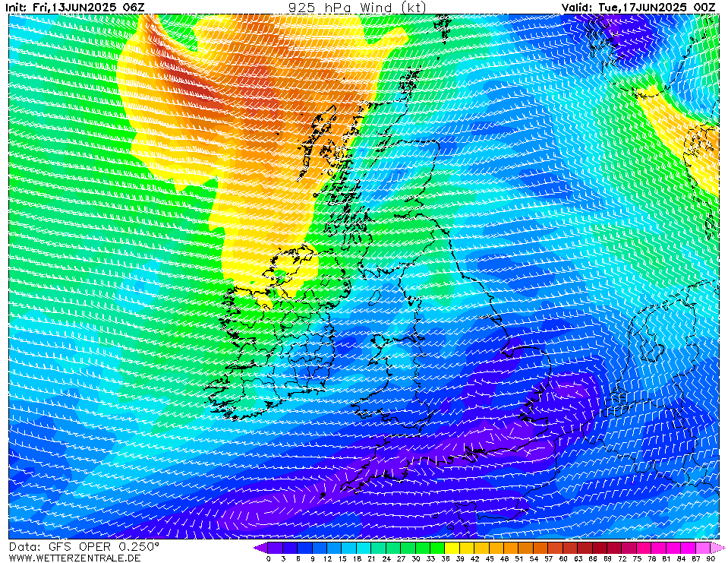The image size is (728, 563).
Task: Click the legend value "90"
Action: click(711, 558)
